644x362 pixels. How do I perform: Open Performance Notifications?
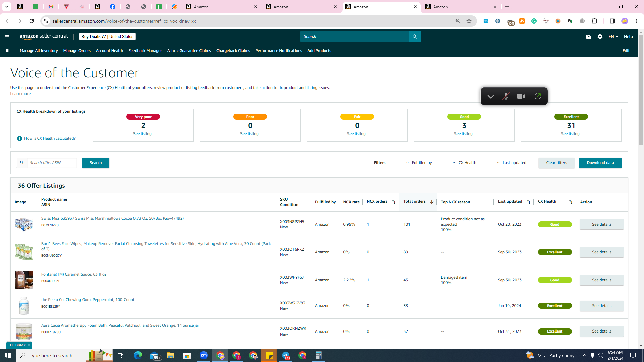tap(278, 51)
